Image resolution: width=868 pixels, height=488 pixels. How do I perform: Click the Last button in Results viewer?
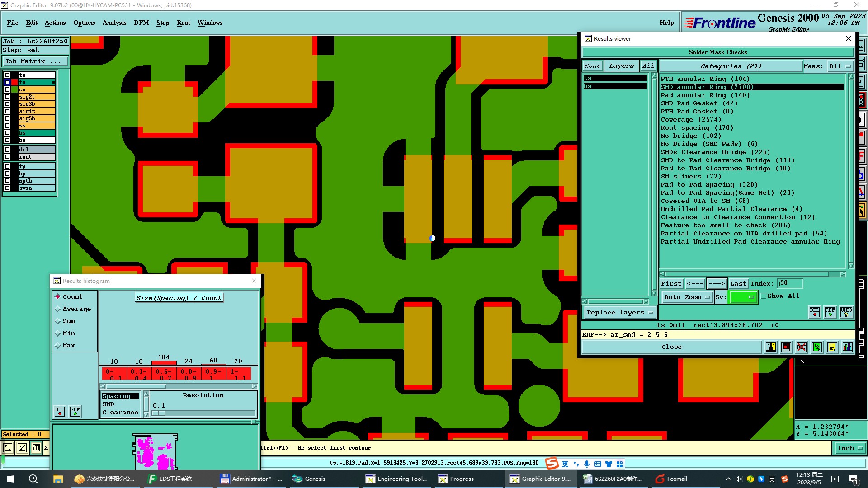[x=738, y=283]
